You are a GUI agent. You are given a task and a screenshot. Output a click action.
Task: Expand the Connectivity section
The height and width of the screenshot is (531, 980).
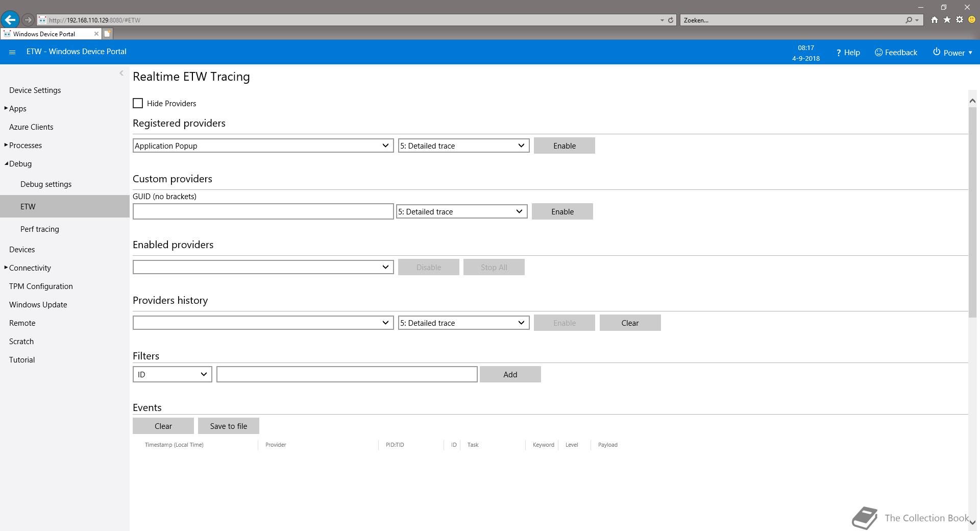point(6,268)
